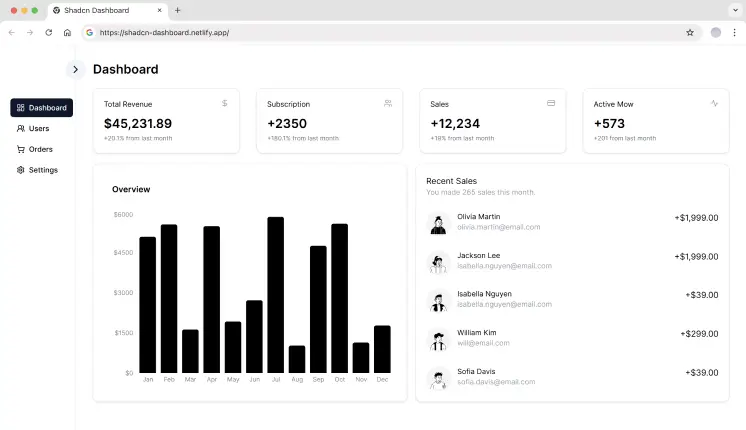Click the activity pulse icon on Active Now card
The width and height of the screenshot is (746, 430).
click(x=714, y=103)
